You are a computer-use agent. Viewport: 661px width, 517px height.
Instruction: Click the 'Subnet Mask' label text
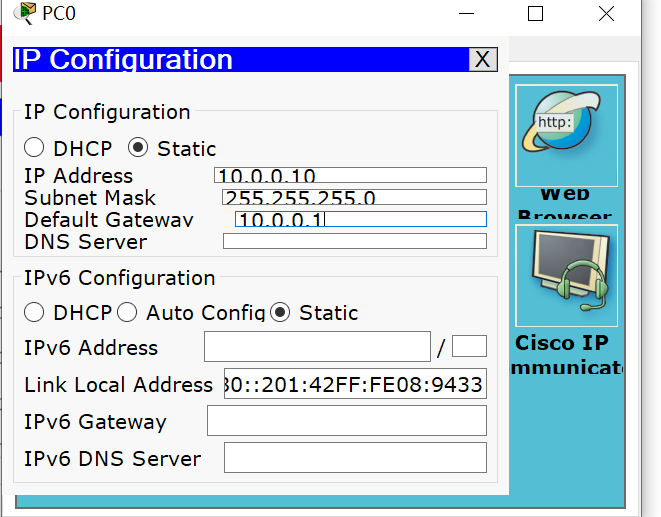click(90, 198)
